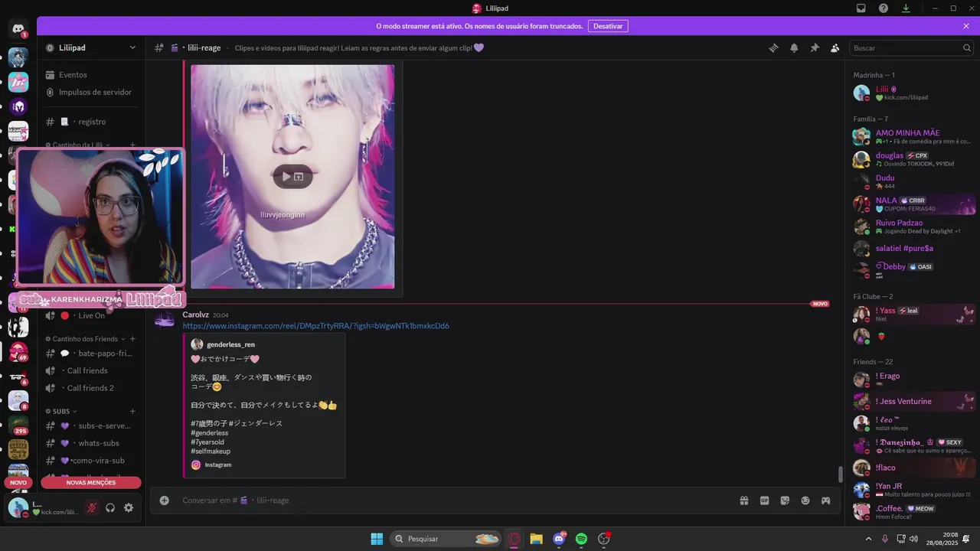Open the registro channel
Viewport: 980px width, 551px height.
[x=91, y=122]
